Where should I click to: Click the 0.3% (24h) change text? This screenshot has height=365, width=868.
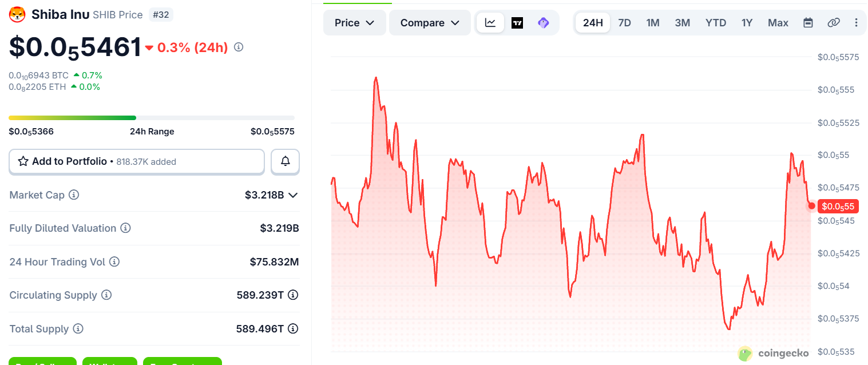pos(192,47)
